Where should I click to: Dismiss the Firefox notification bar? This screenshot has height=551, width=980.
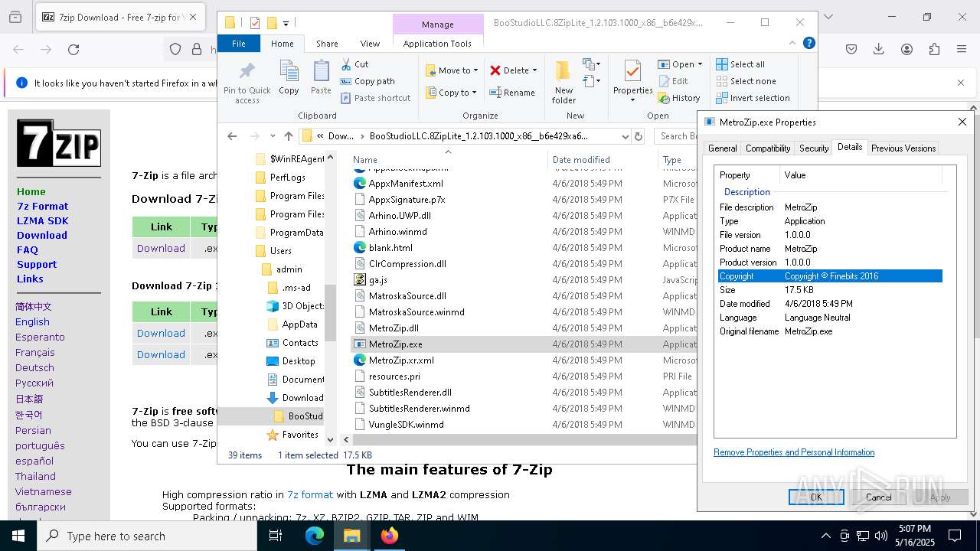(961, 83)
